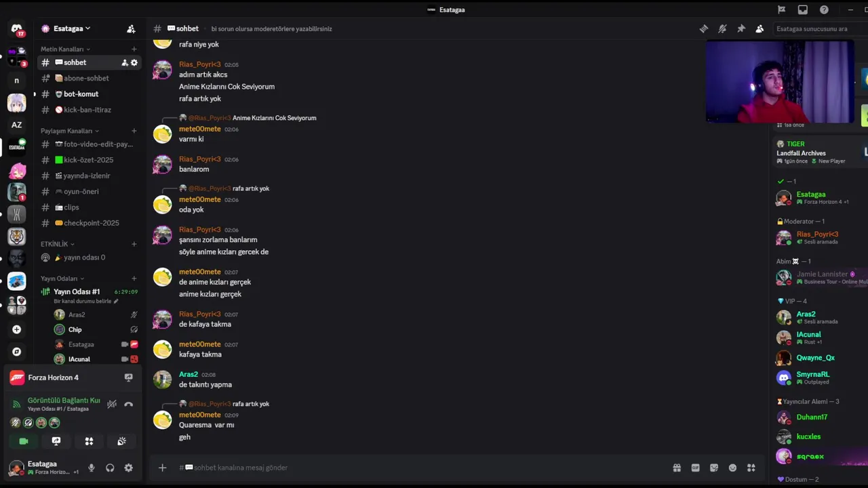Open the GIF picker in message bar

tap(695, 468)
